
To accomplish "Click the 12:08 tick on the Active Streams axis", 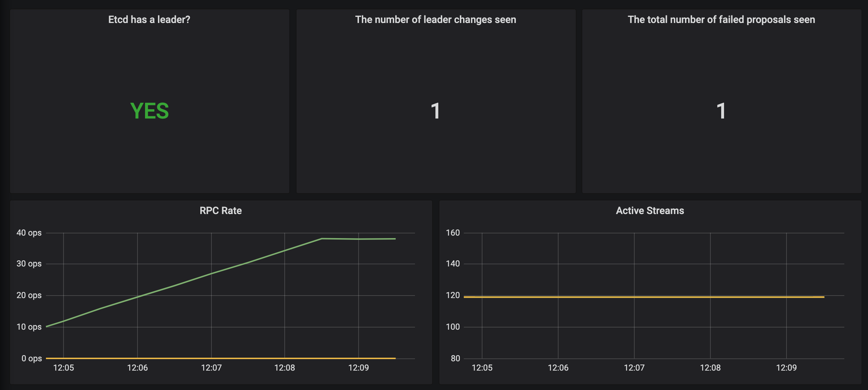I will (710, 368).
